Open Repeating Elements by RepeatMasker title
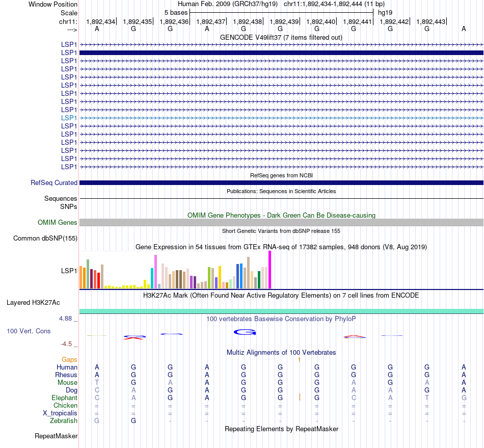The width and height of the screenshot is (484, 448). tap(281, 429)
